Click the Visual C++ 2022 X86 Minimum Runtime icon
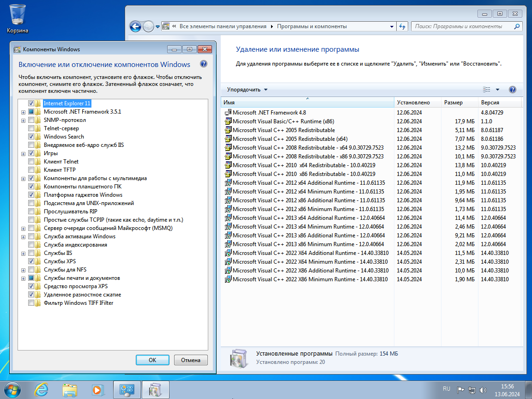This screenshot has height=399, width=532. [x=228, y=279]
